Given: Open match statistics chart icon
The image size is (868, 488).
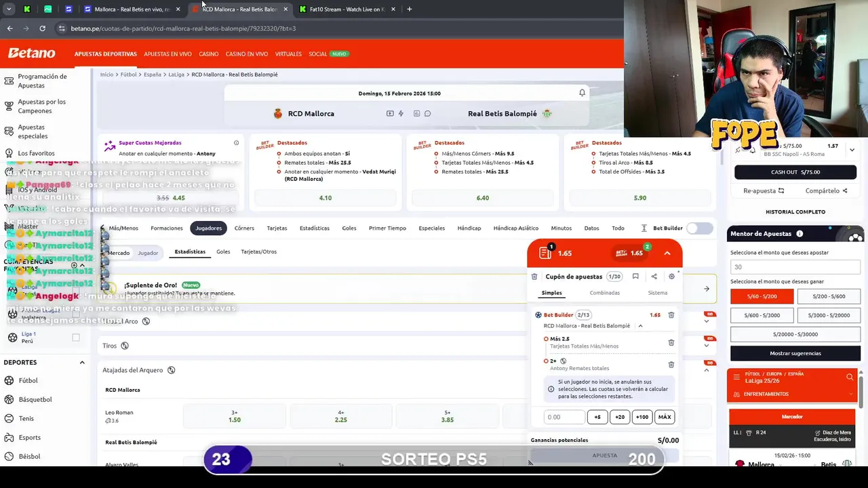Looking at the screenshot, I should point(416,114).
